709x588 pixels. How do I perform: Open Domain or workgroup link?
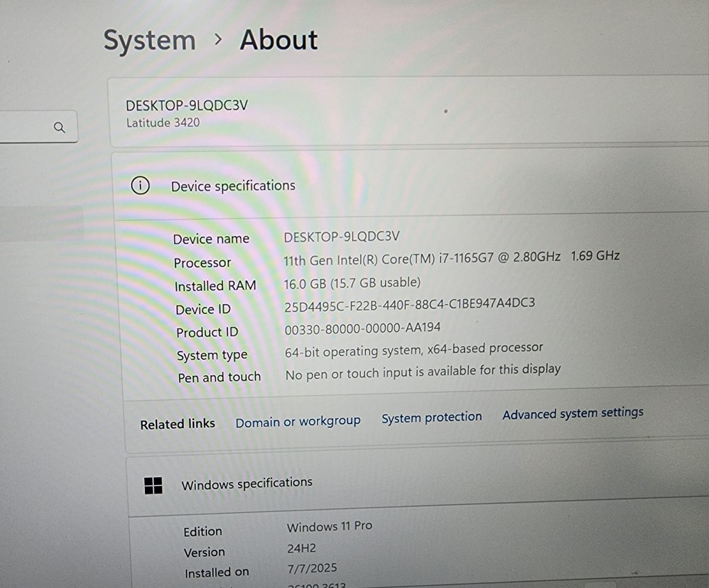(298, 421)
